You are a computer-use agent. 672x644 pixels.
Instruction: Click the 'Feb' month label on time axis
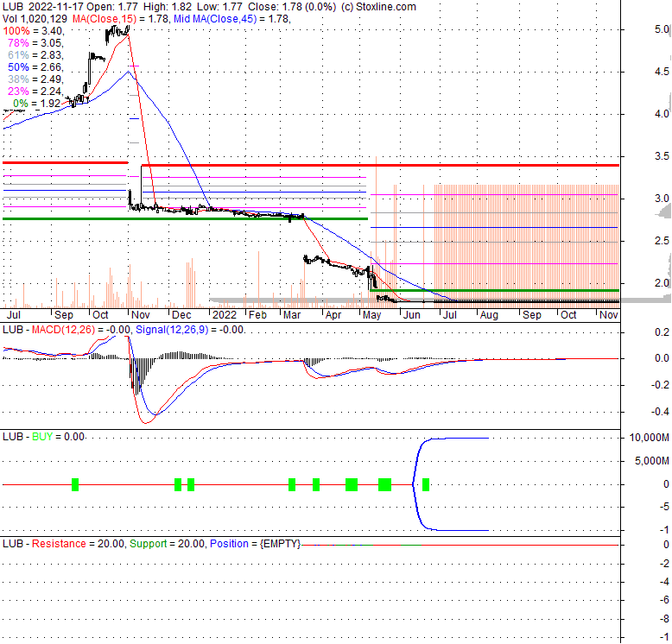[x=257, y=315]
